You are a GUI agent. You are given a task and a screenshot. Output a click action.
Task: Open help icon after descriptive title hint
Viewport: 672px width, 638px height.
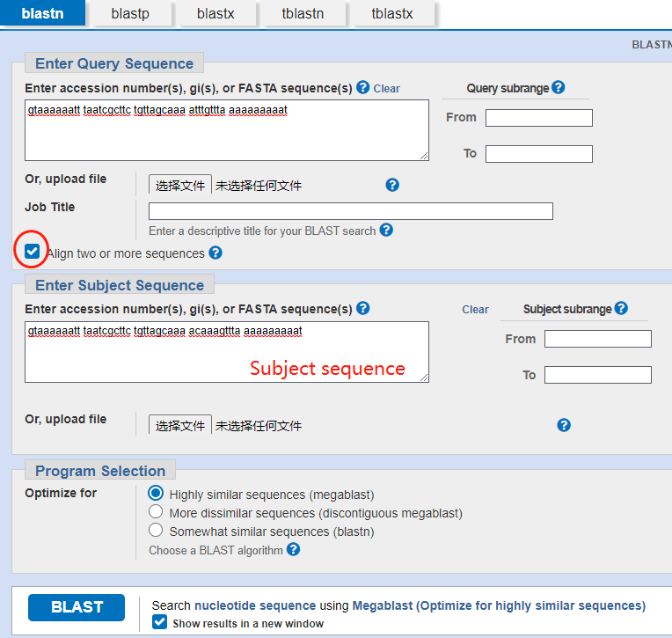click(386, 230)
